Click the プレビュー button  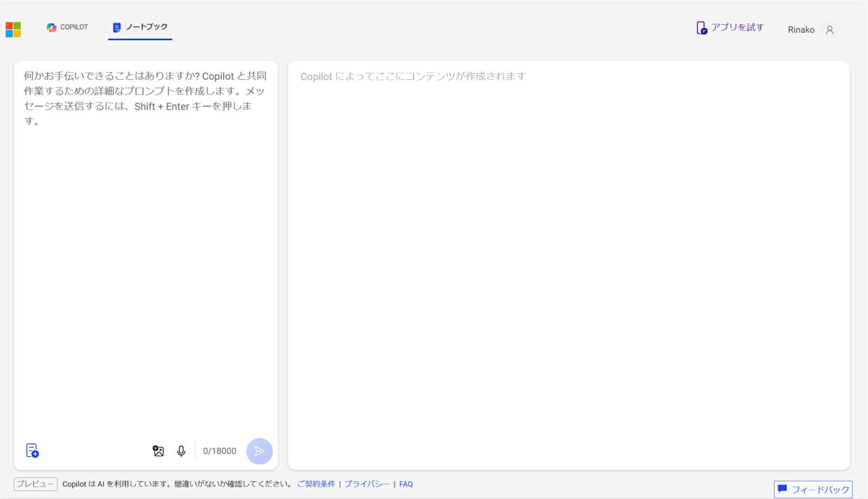[35, 483]
